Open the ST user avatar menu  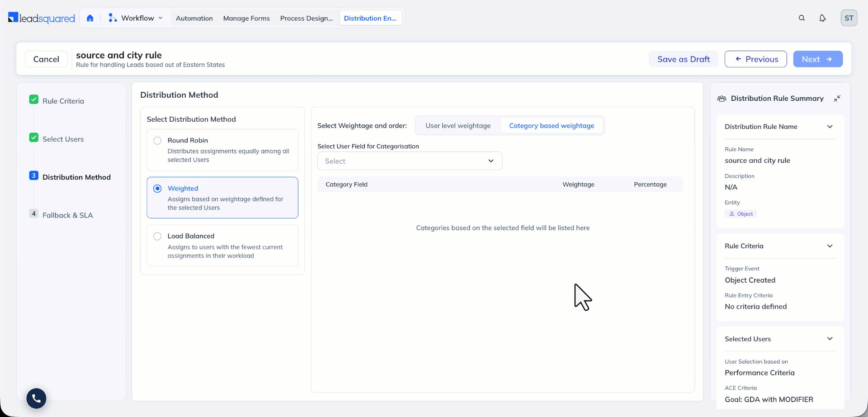click(849, 18)
